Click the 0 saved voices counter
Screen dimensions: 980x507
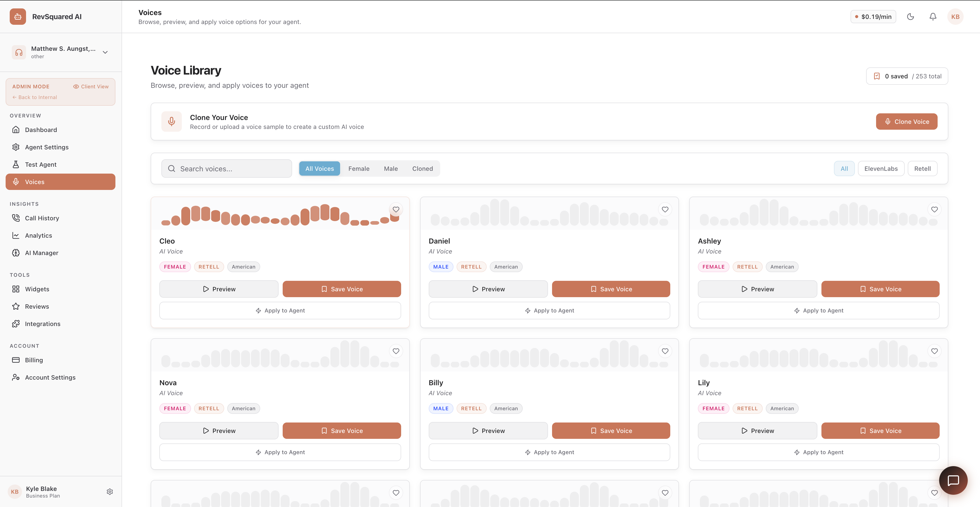coord(907,76)
